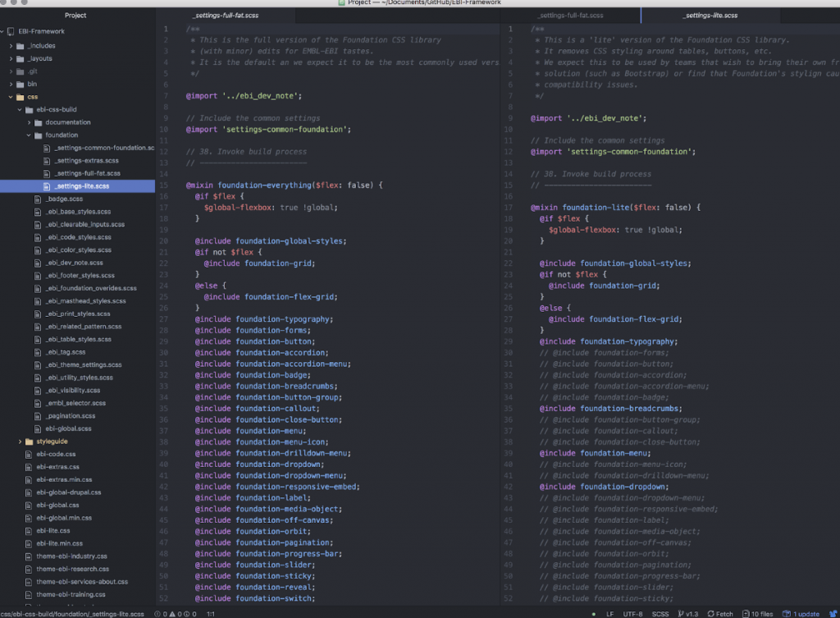Screen dimensions: 840x618
Task: Collapse the foundation folder
Action: 29,135
